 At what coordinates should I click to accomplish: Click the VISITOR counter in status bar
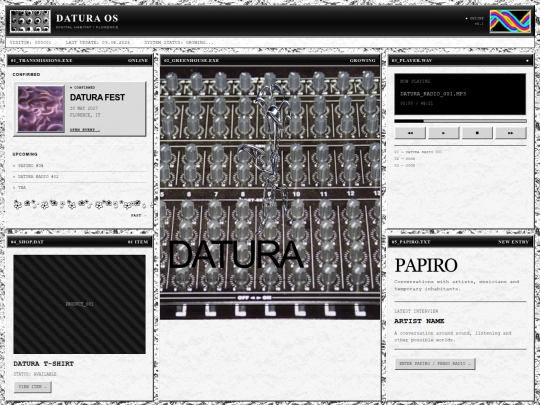(x=31, y=43)
